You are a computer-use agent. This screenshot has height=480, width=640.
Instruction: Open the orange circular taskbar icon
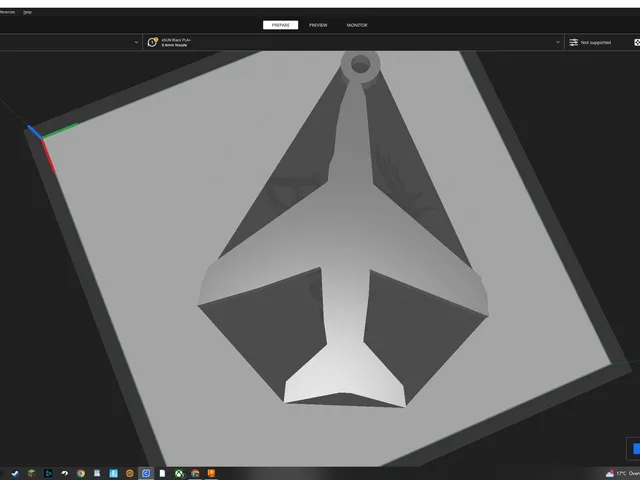pyautogui.click(x=130, y=473)
